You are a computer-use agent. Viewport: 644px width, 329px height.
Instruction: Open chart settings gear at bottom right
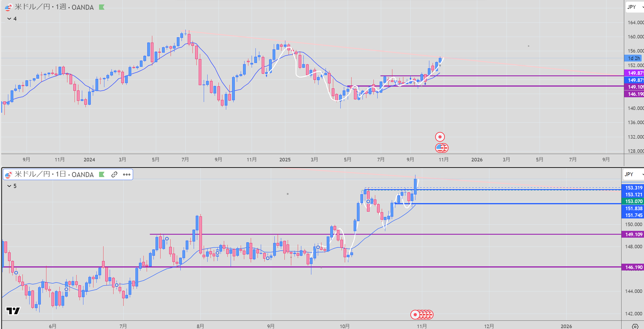(635, 326)
